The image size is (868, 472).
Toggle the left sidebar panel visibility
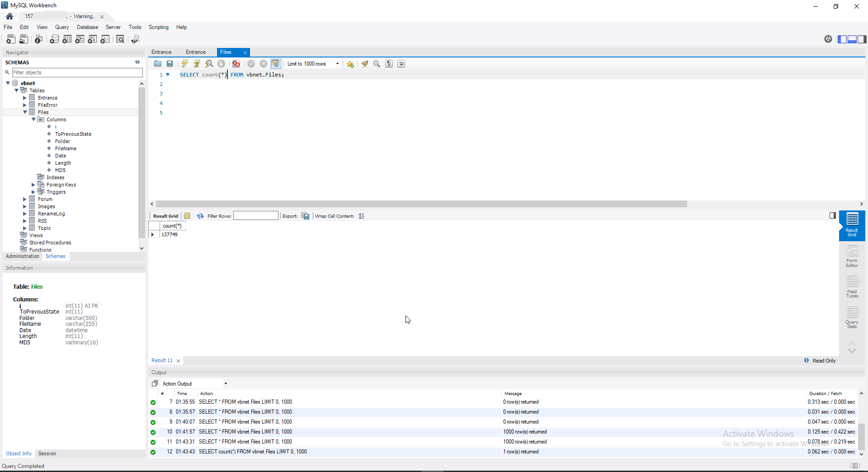pyautogui.click(x=842, y=39)
